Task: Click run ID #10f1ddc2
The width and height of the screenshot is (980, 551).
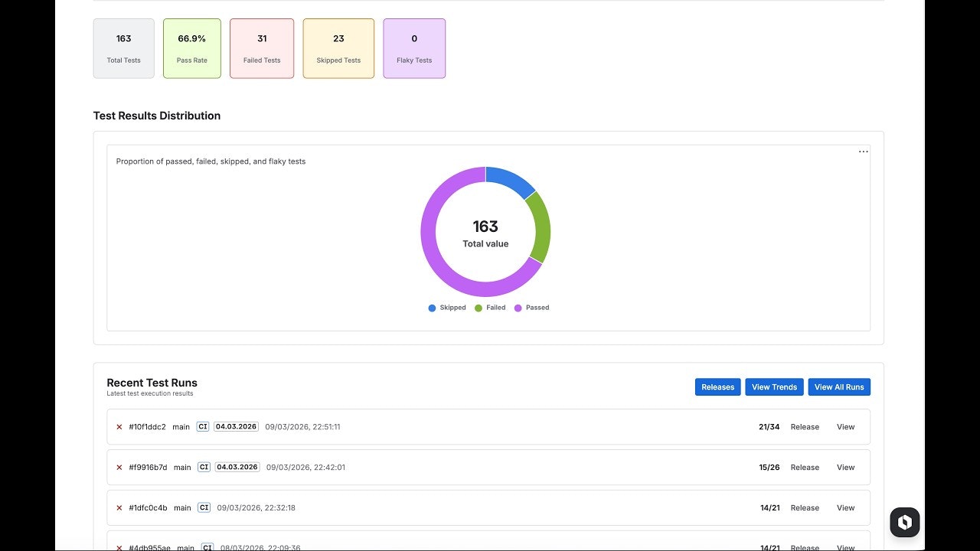Action: tap(147, 427)
